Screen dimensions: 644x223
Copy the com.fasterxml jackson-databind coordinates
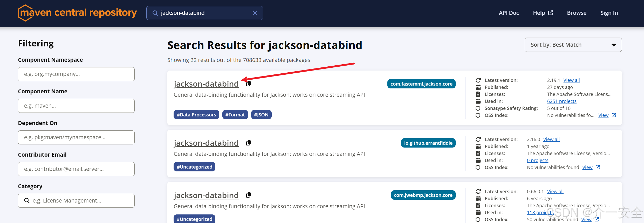point(249,83)
